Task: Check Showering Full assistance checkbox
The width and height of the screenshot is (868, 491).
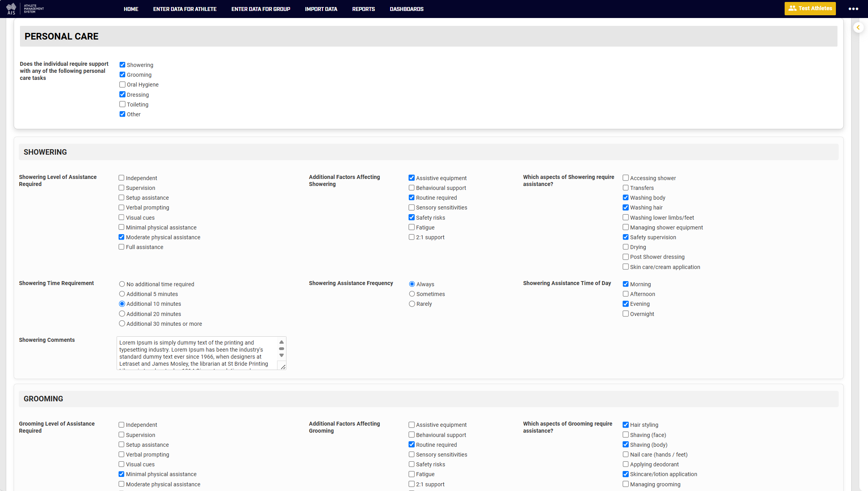Action: tap(121, 247)
